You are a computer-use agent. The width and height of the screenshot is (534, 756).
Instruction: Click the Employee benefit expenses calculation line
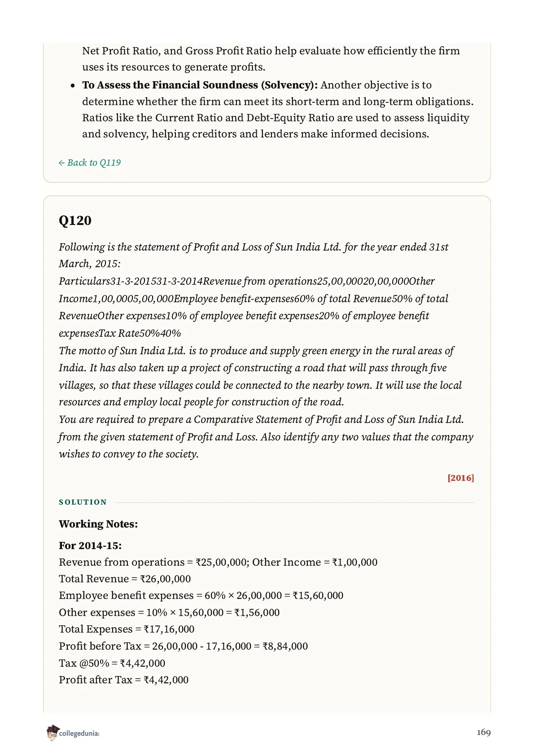[x=201, y=595]
